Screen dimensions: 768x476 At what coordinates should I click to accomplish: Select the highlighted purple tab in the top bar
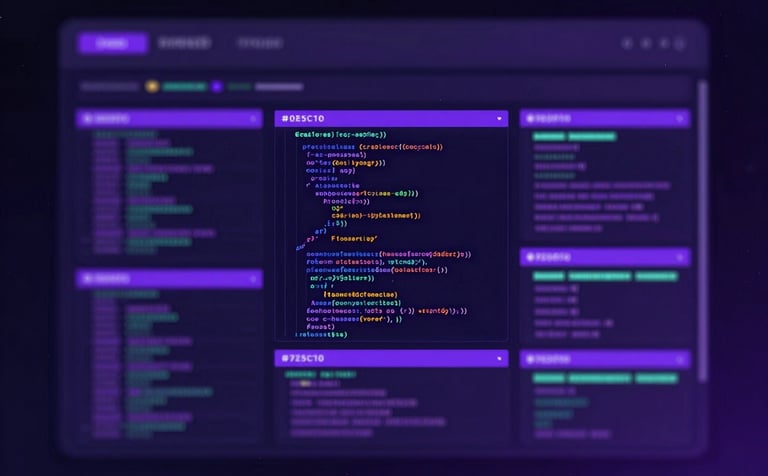coord(112,44)
